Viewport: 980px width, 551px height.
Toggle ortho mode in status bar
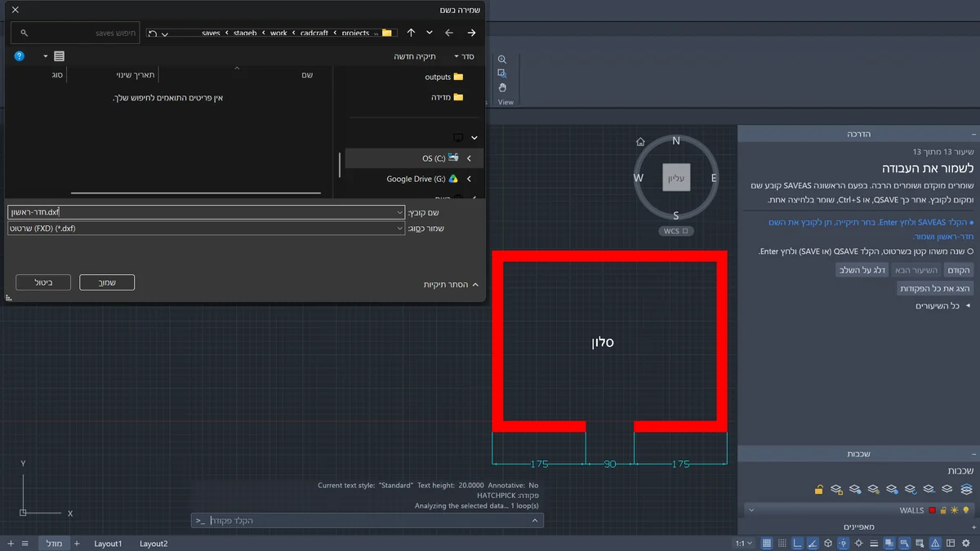click(798, 543)
